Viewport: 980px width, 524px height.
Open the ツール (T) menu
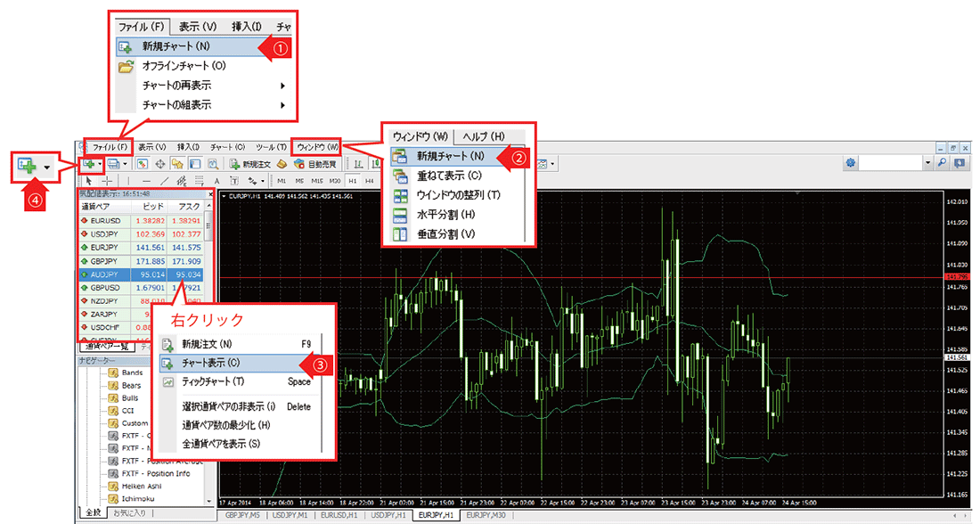point(271,147)
